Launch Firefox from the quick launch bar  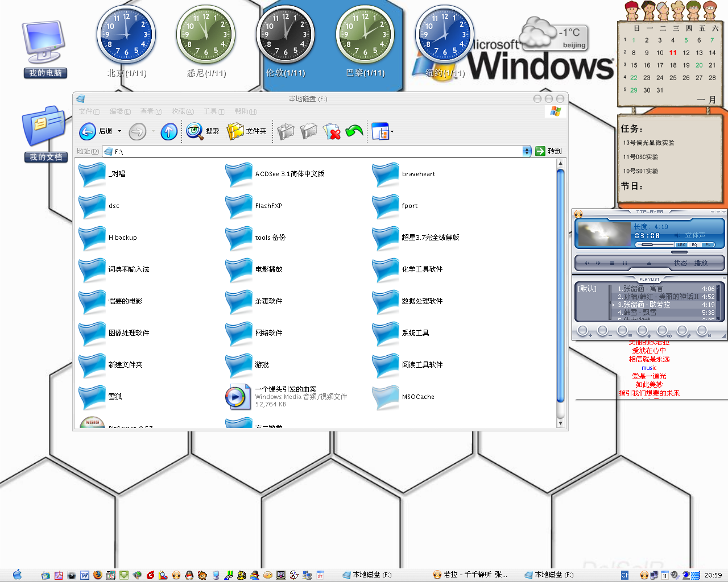(98, 575)
